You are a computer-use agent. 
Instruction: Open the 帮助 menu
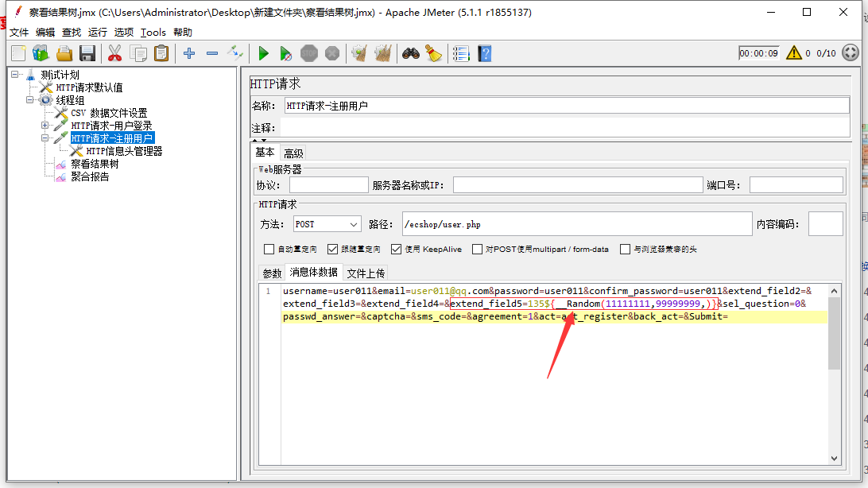pyautogui.click(x=183, y=32)
